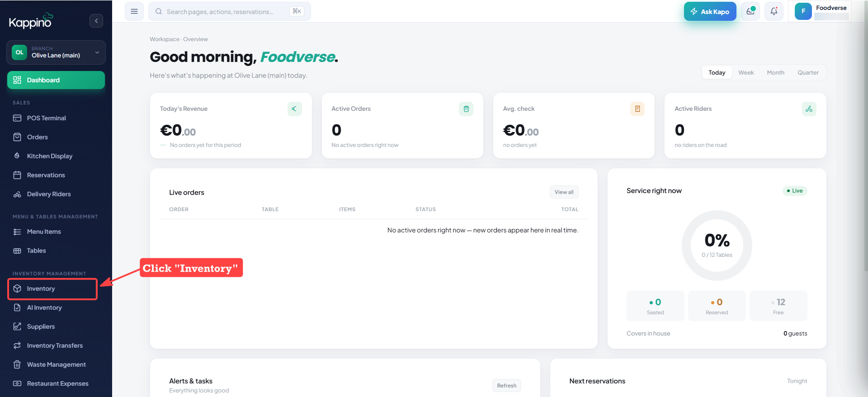
Task: Click the AI Inventory document icon
Action: pos(17,307)
